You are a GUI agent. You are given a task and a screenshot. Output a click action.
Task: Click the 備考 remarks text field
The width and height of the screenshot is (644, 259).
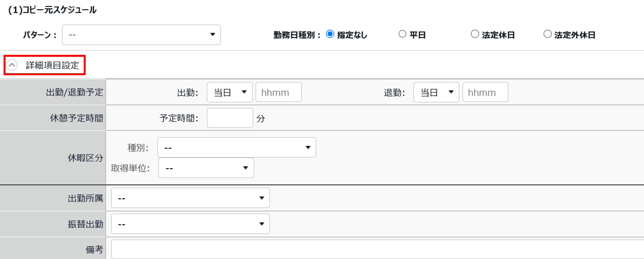(377, 249)
